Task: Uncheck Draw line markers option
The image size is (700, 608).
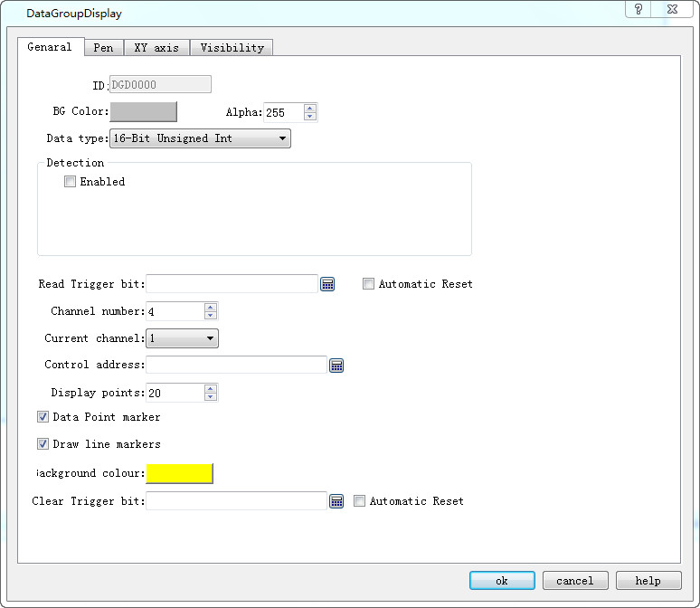Action: tap(43, 444)
